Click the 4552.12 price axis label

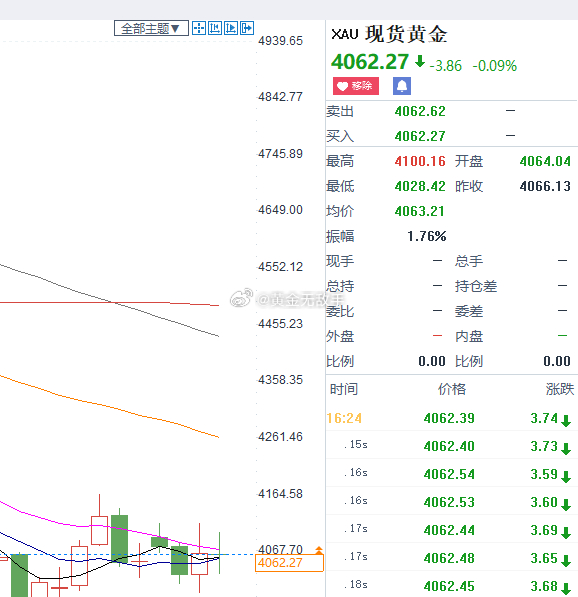(281, 267)
